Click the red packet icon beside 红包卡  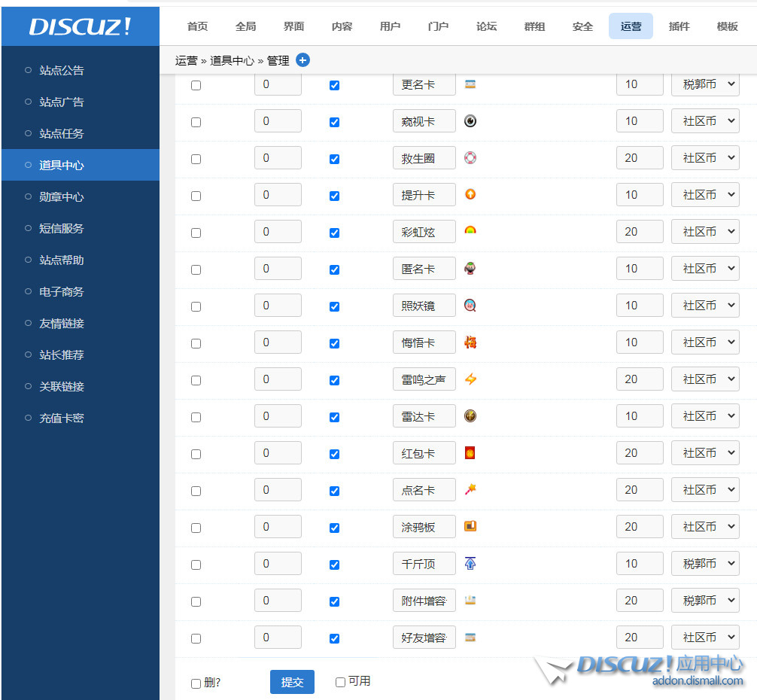coord(470,452)
